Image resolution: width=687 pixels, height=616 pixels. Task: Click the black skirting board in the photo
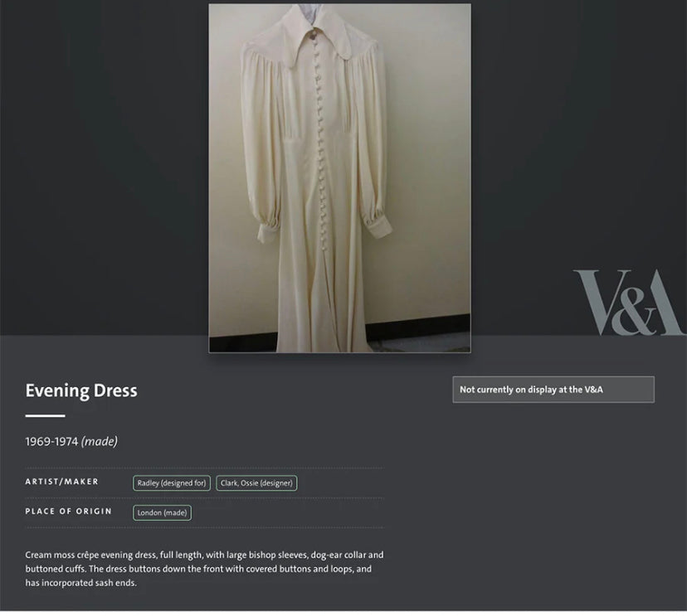click(417, 323)
